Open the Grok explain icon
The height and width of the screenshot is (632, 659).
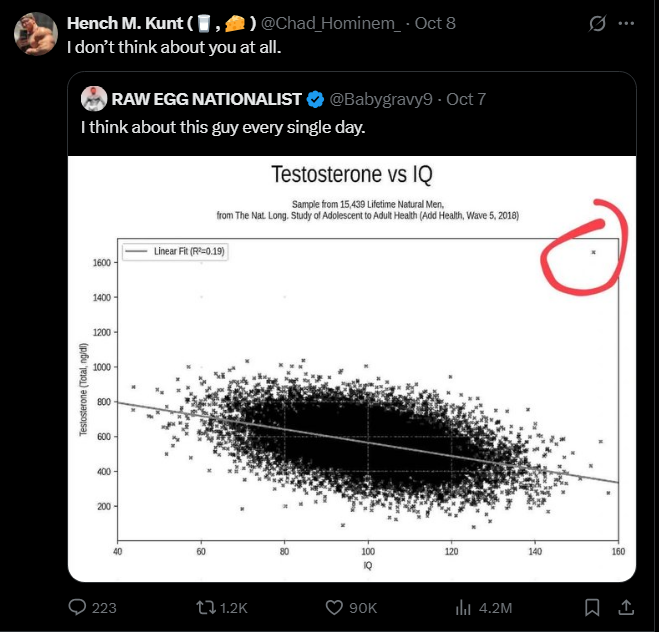[x=597, y=23]
